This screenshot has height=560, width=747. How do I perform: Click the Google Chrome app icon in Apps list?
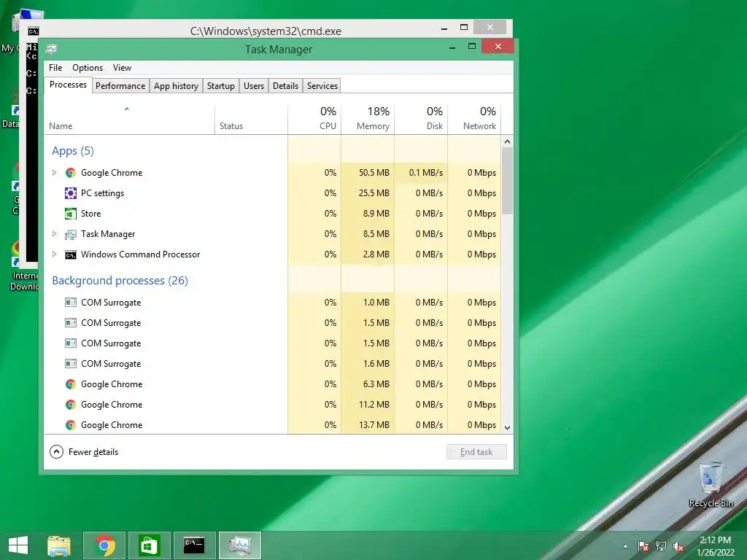(71, 173)
